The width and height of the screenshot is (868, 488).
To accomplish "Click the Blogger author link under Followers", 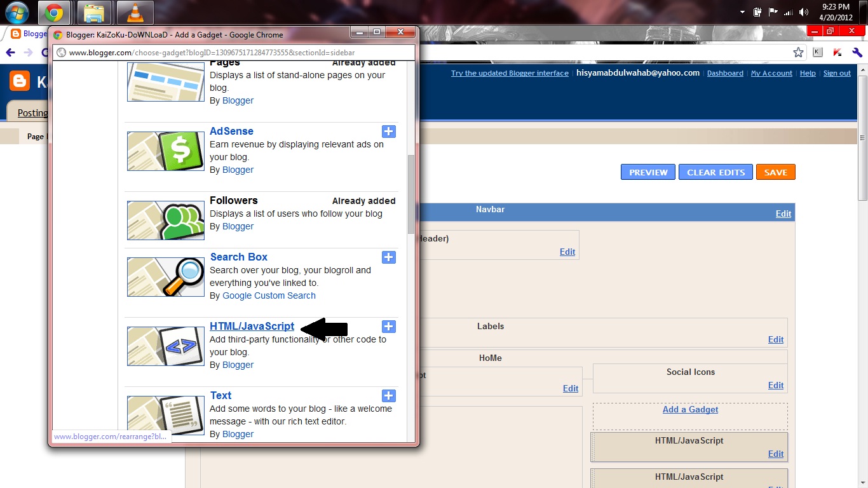I will 238,226.
